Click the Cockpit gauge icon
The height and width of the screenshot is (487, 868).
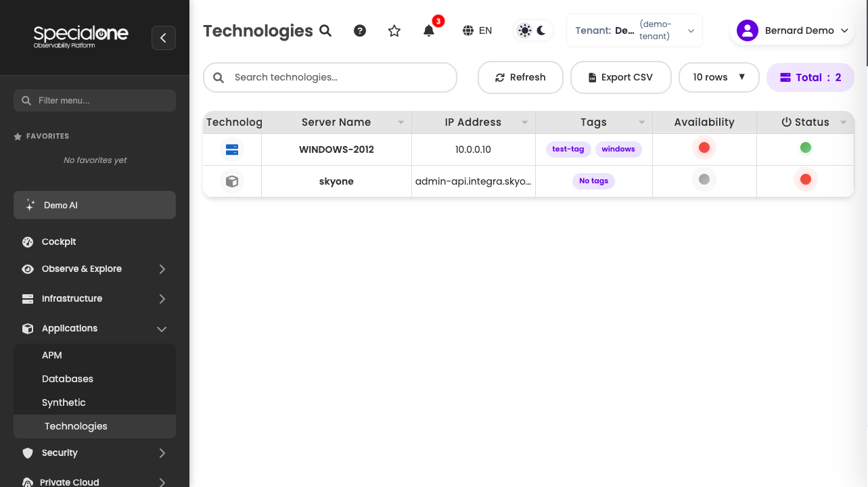point(28,241)
